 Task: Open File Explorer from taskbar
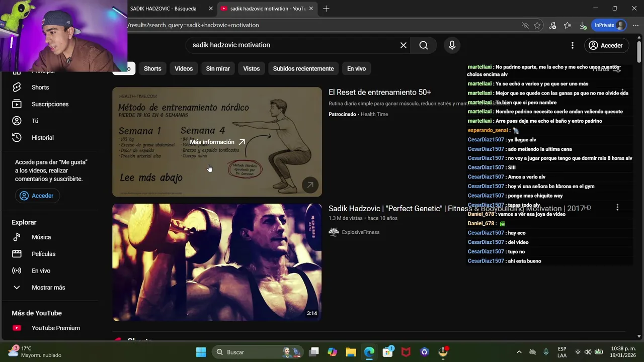click(x=351, y=352)
